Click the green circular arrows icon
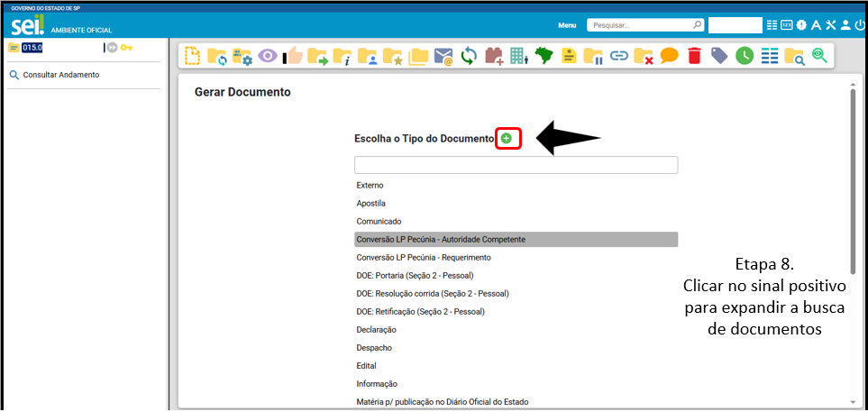Image resolution: width=868 pixels, height=412 pixels. 468,56
